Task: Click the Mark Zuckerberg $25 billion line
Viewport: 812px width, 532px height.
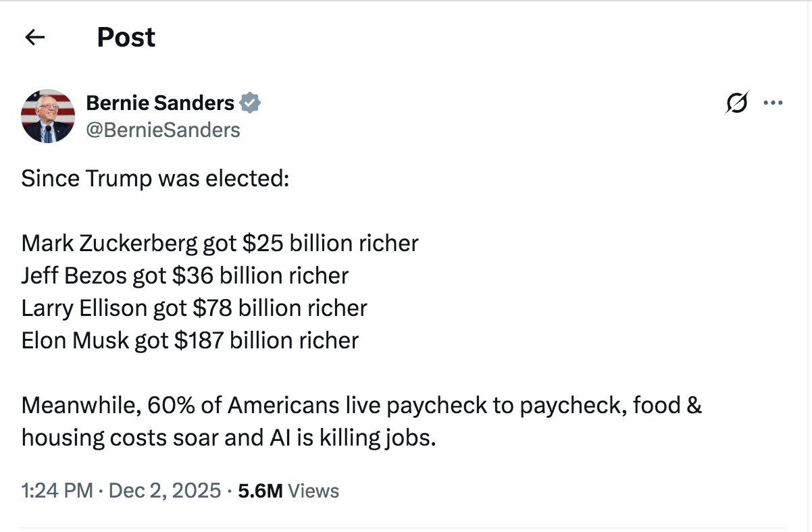Action: click(220, 243)
